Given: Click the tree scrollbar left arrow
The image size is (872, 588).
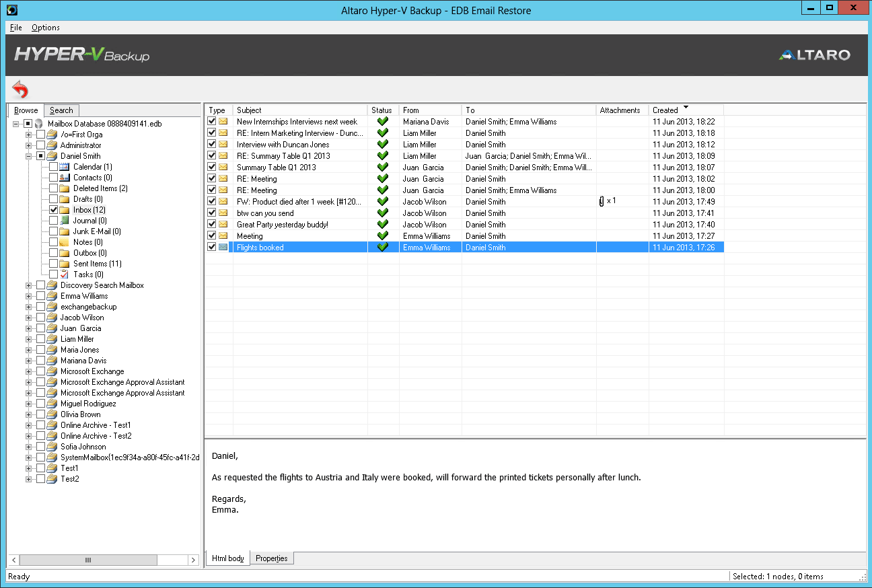Looking at the screenshot, I should (x=13, y=560).
